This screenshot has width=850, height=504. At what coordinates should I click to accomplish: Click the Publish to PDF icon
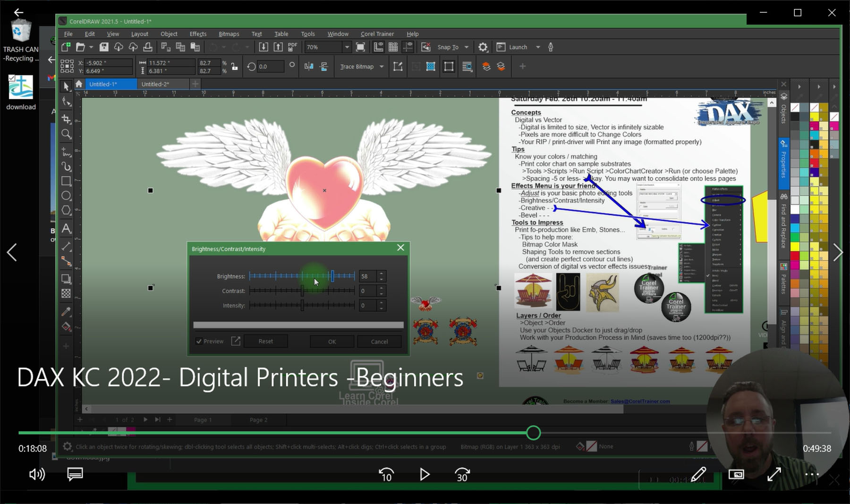[293, 47]
